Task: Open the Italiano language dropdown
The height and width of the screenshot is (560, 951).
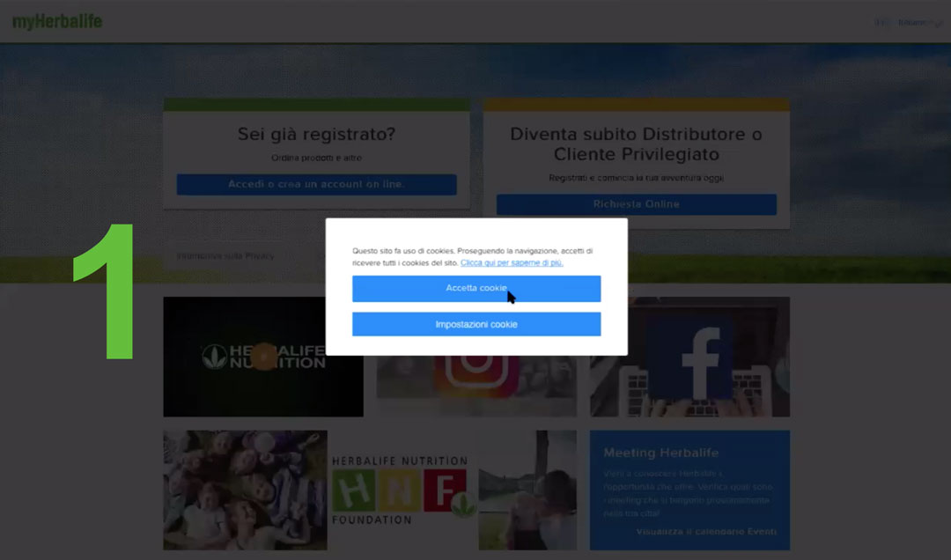Action: tap(920, 23)
